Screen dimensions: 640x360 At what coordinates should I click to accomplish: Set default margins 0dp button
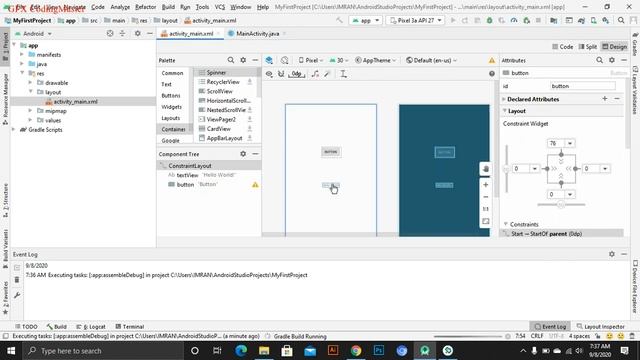click(297, 74)
